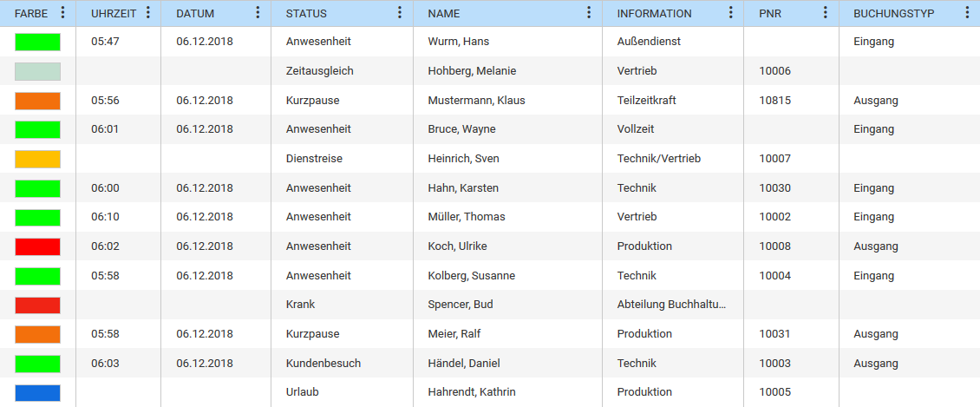Image resolution: width=980 pixels, height=407 pixels.
Task: Open the DATUM column three-dot menu
Action: pyautogui.click(x=258, y=13)
